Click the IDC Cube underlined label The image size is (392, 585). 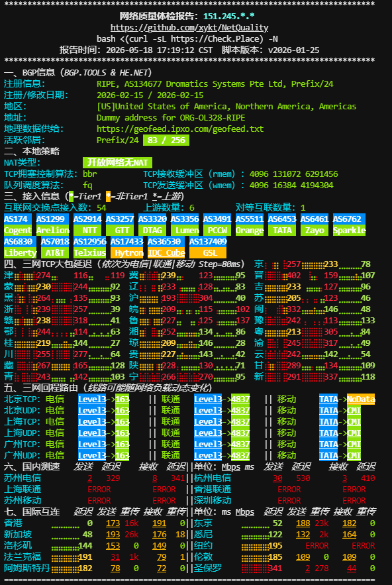click(166, 252)
